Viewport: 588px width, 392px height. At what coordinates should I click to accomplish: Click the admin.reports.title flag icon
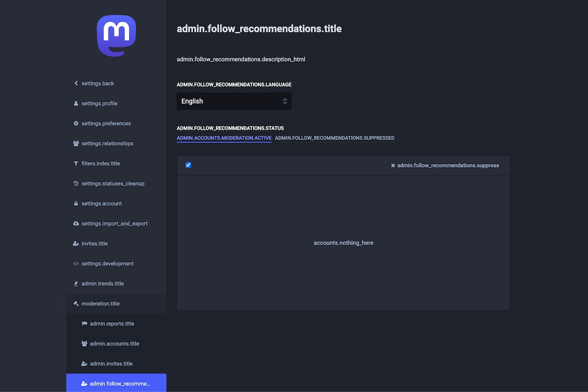tap(84, 324)
